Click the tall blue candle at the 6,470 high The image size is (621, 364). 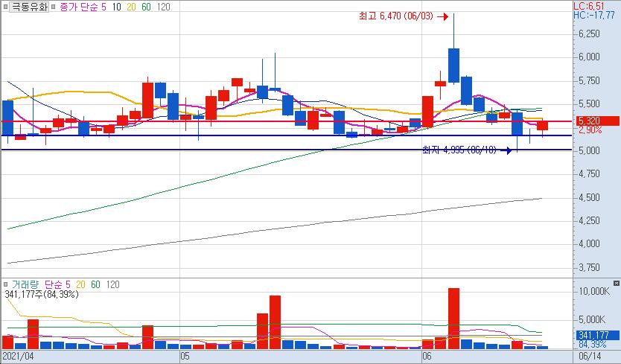454,66
